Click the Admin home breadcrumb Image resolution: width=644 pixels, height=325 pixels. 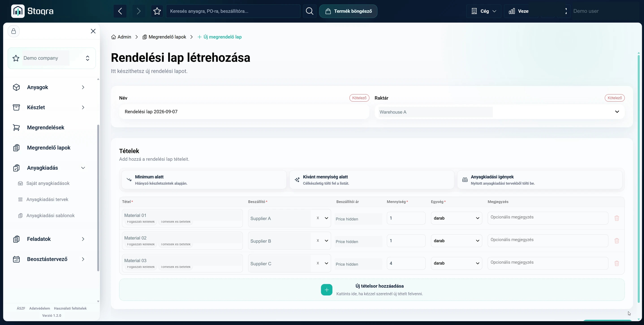pos(121,37)
